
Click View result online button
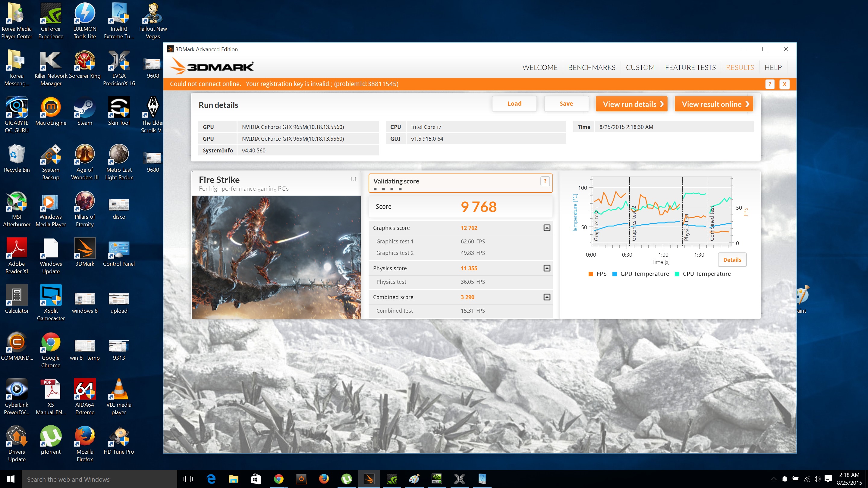(x=714, y=104)
